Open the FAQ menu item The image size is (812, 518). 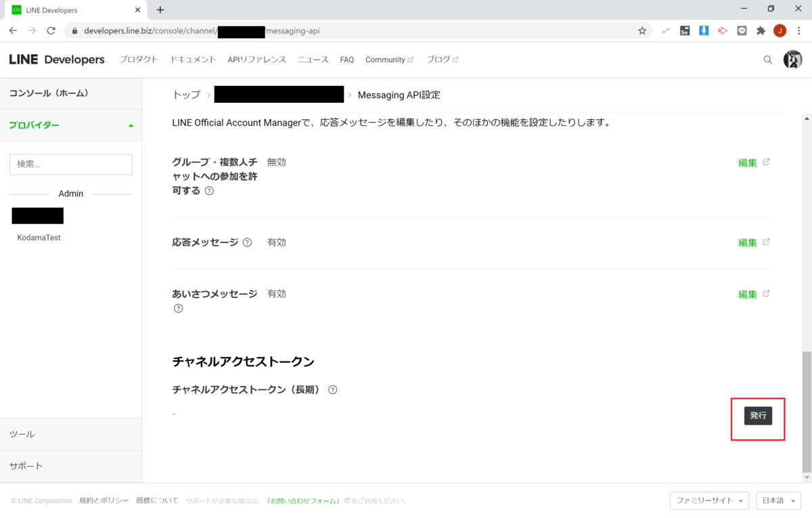point(346,60)
